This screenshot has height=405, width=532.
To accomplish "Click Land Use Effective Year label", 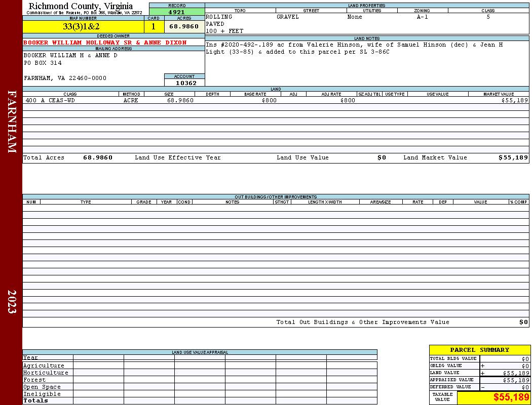I will (x=177, y=157).
